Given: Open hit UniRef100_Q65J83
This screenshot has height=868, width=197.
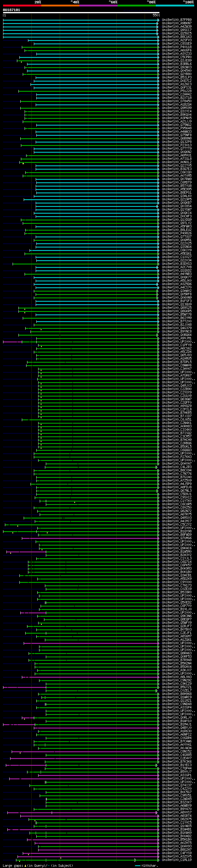Looking at the screenshot, I should [x=177, y=355].
